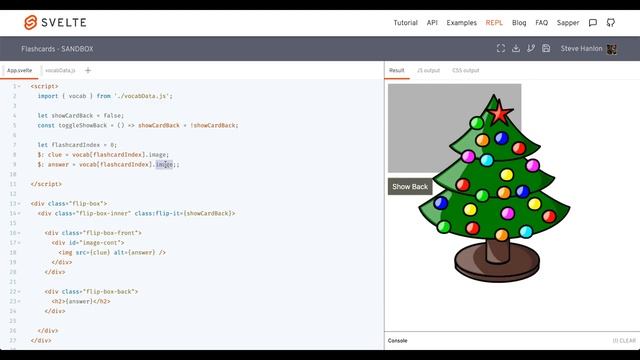Place cursor in import vocab line
640x360 pixels.
[x=105, y=96]
